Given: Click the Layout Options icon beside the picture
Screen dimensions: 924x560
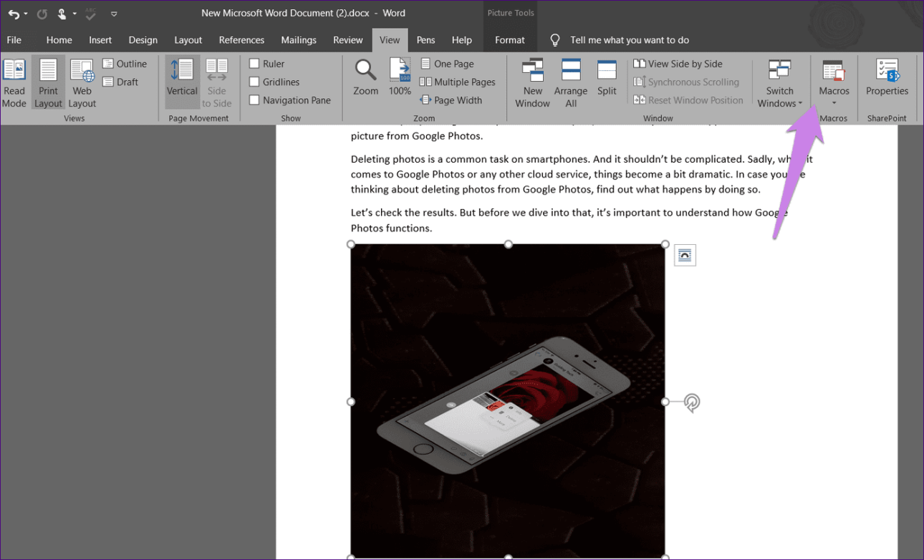Looking at the screenshot, I should pyautogui.click(x=685, y=255).
